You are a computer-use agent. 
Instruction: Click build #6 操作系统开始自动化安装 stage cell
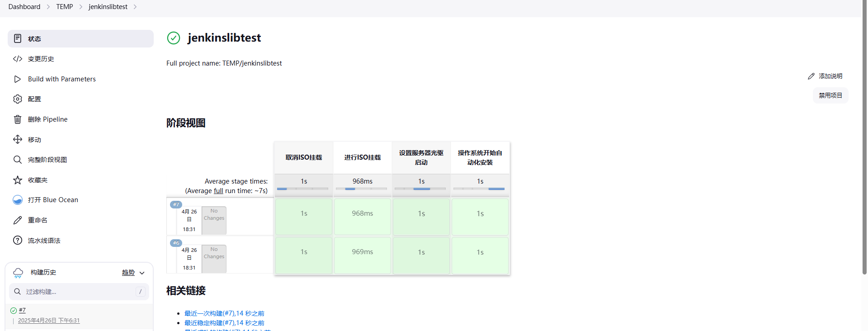click(x=480, y=255)
